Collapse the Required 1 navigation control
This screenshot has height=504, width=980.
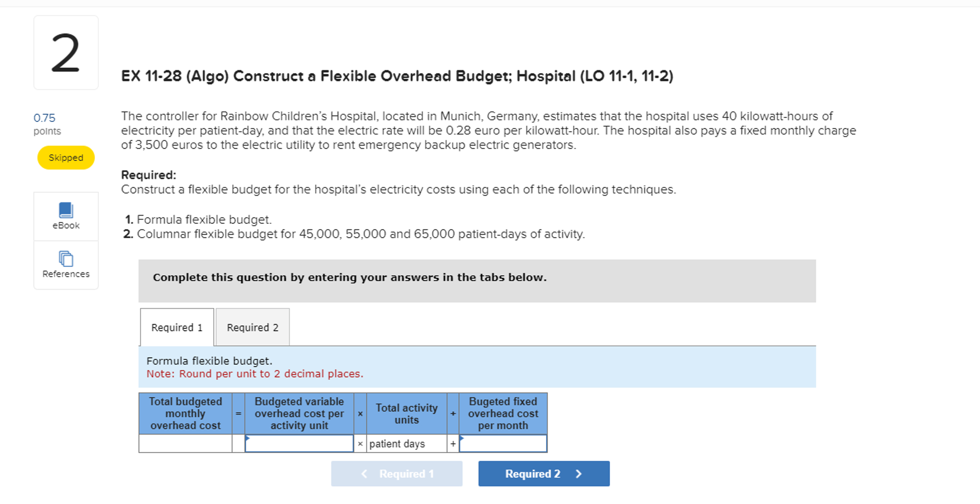(x=396, y=474)
